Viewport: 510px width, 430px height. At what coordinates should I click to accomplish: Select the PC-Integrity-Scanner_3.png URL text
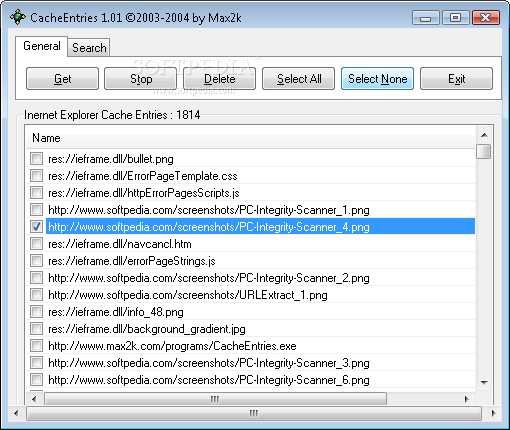coord(209,363)
